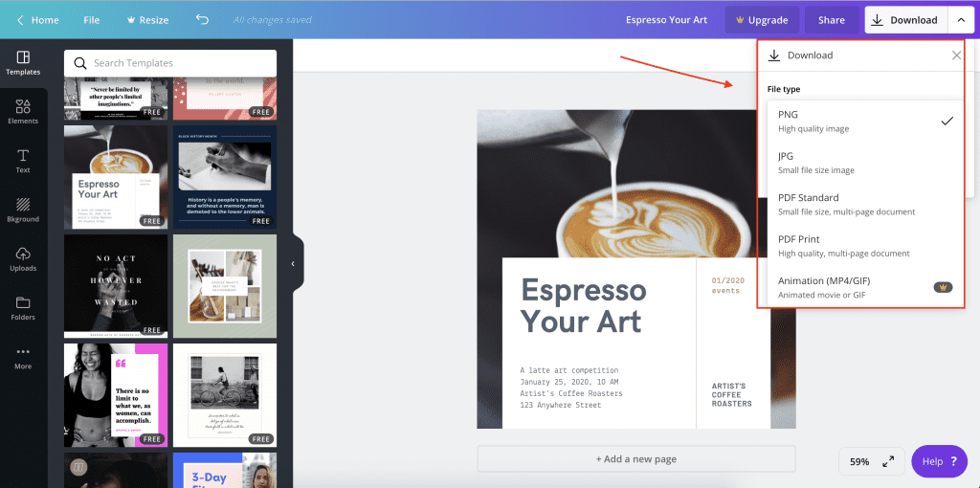The height and width of the screenshot is (488, 980).
Task: Close the Download panel
Action: click(x=956, y=55)
